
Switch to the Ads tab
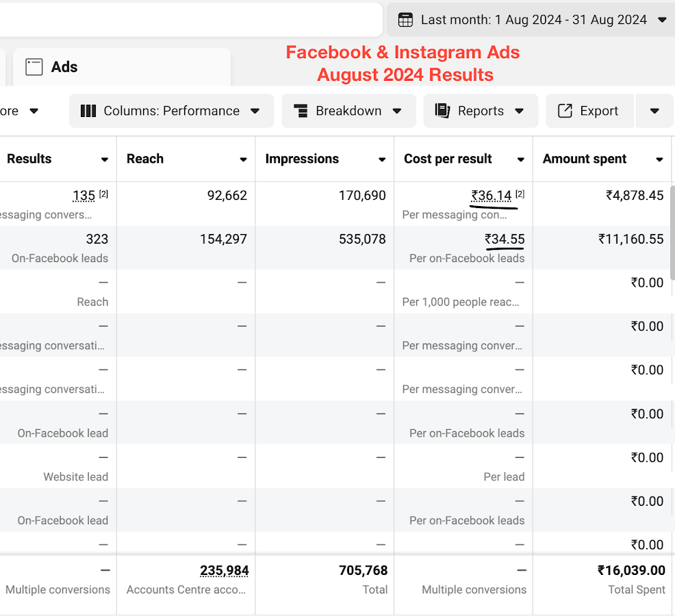coord(122,67)
